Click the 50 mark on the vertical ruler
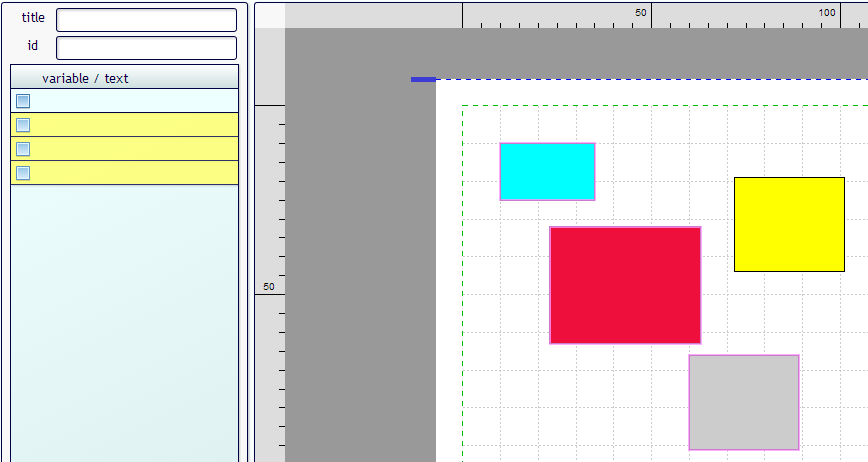Screen dimensions: 868x462 point(268,287)
